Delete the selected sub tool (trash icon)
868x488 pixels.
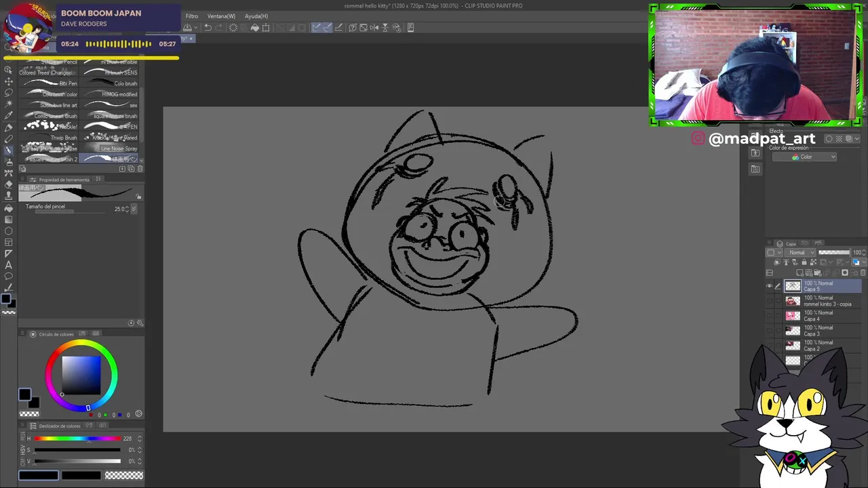tap(140, 169)
